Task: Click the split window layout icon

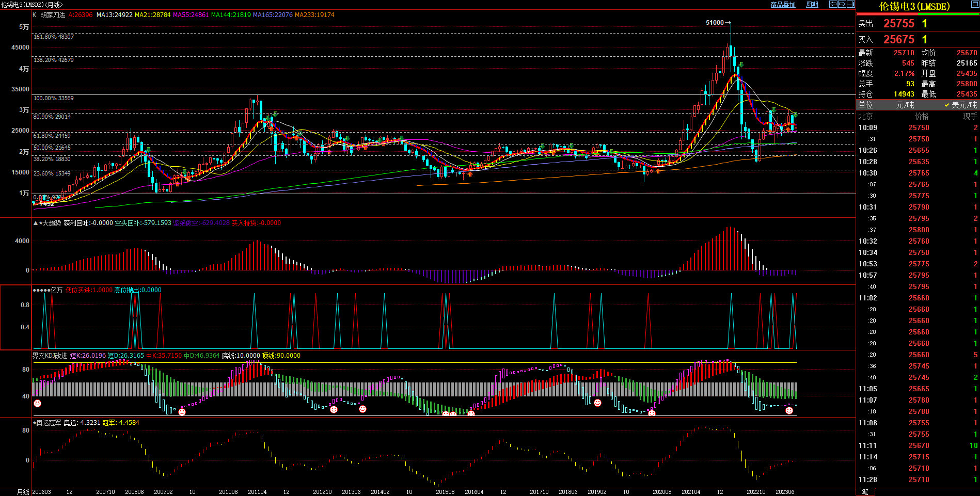Action: (851, 4)
